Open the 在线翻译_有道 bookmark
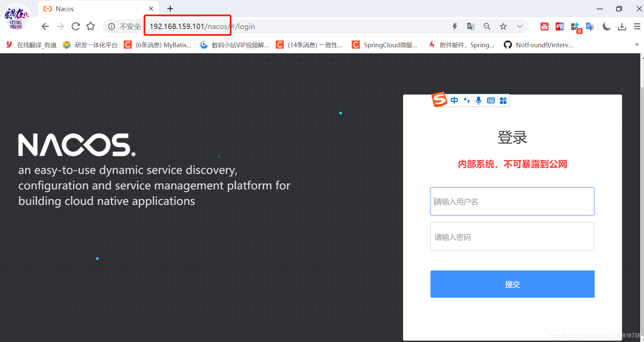This screenshot has height=342, width=644. coord(31,45)
